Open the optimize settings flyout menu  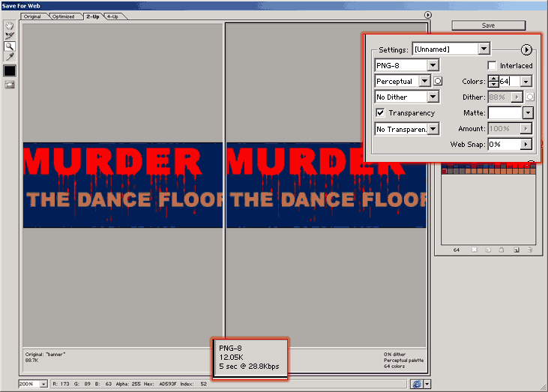point(526,49)
